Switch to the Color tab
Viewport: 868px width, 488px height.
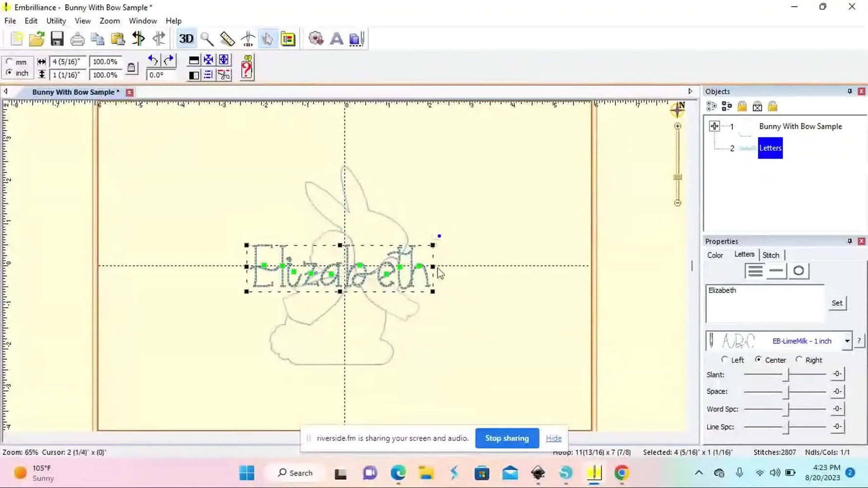click(715, 255)
